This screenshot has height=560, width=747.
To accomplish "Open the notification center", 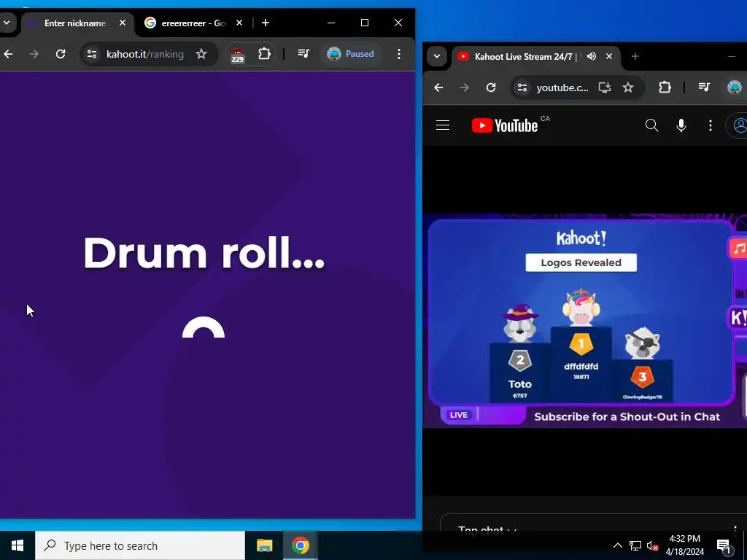I will (724, 546).
